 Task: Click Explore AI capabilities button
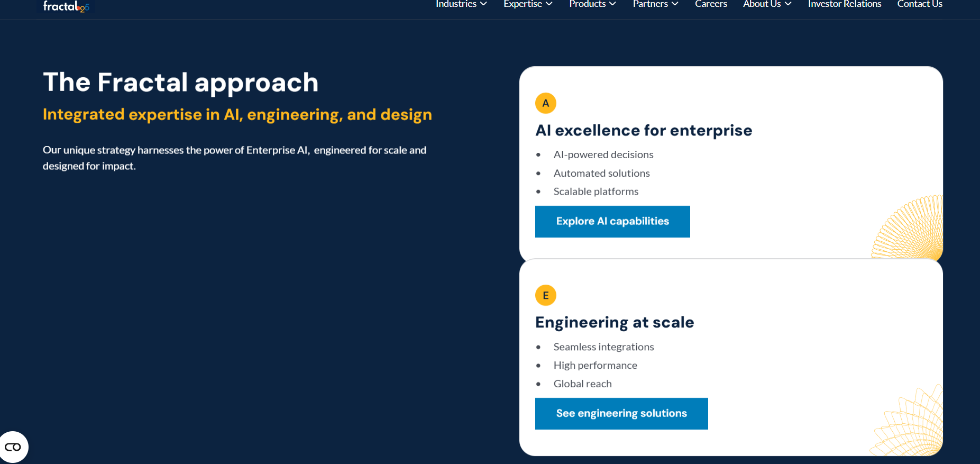(x=612, y=222)
